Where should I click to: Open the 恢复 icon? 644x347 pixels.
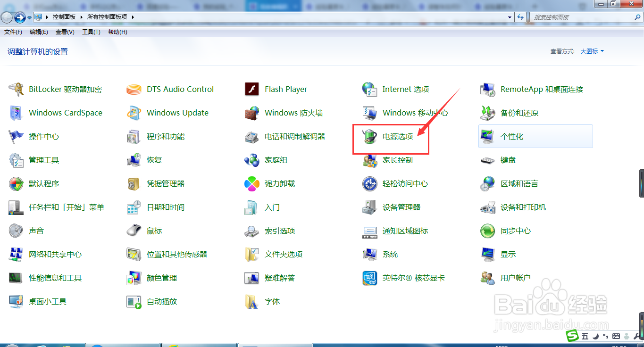pos(134,160)
